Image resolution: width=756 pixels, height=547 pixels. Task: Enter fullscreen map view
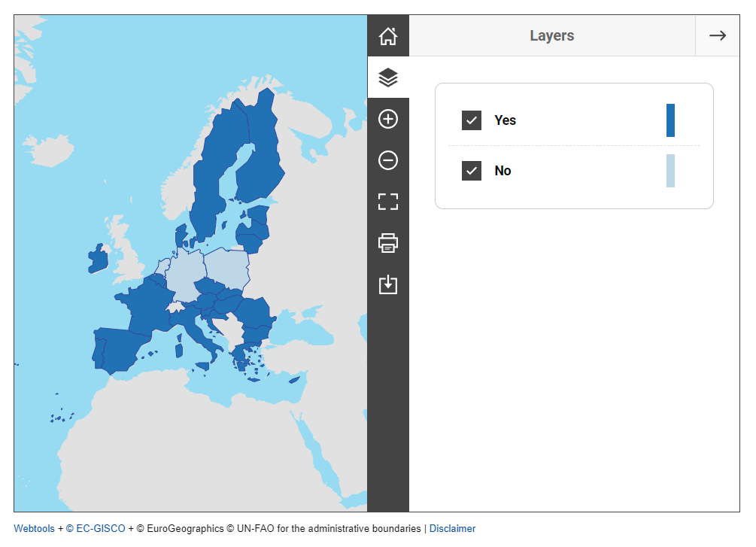[387, 202]
